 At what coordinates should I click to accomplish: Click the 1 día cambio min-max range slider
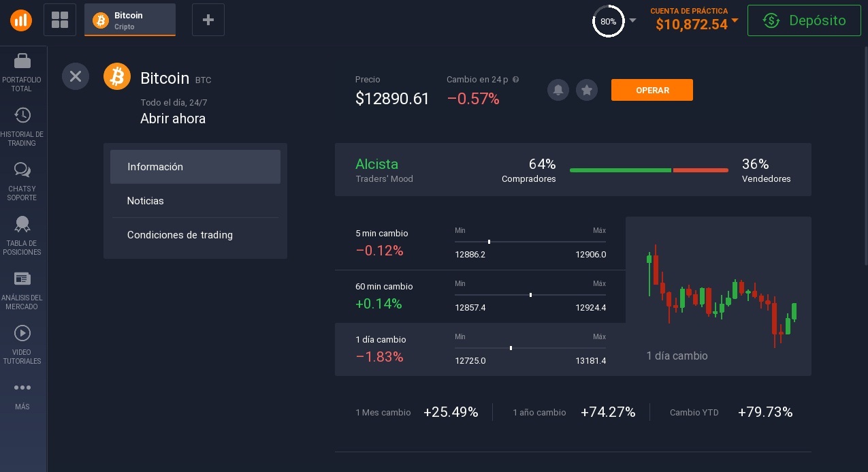[530, 348]
